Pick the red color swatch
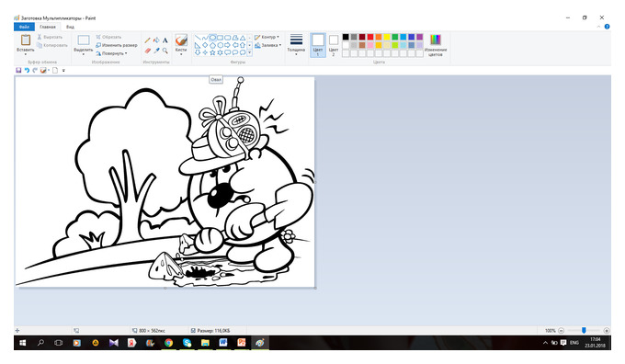Screen dimensions: 625x364 click(x=370, y=37)
